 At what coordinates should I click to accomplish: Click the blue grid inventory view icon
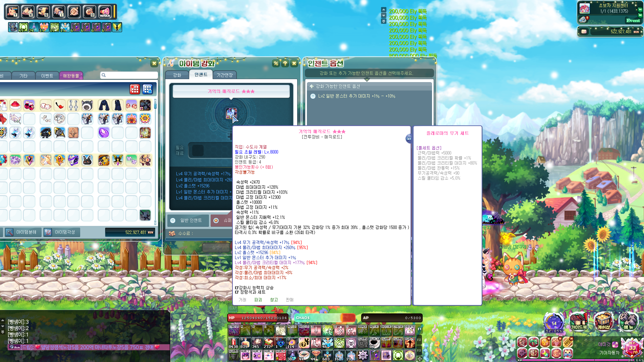coord(148,89)
